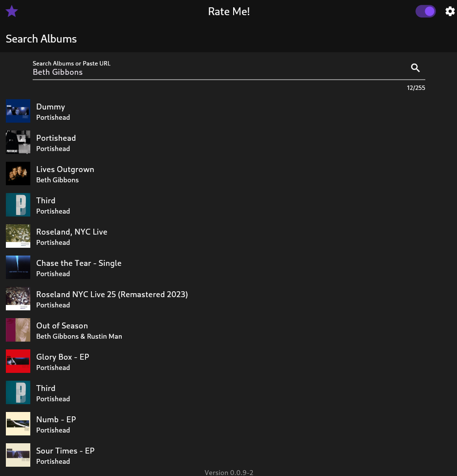457x476 pixels.
Task: Toggle the dark mode switch
Action: pyautogui.click(x=425, y=12)
